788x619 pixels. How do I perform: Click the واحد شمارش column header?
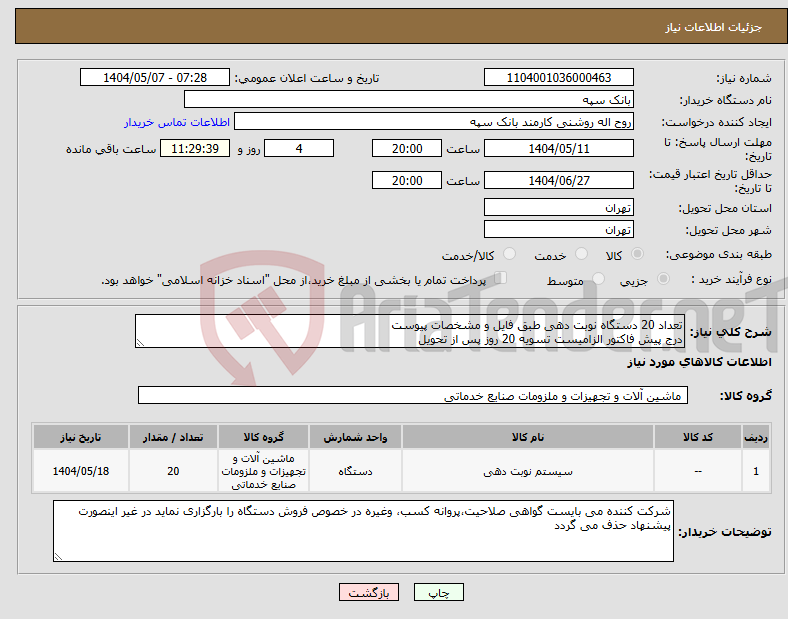355,437
